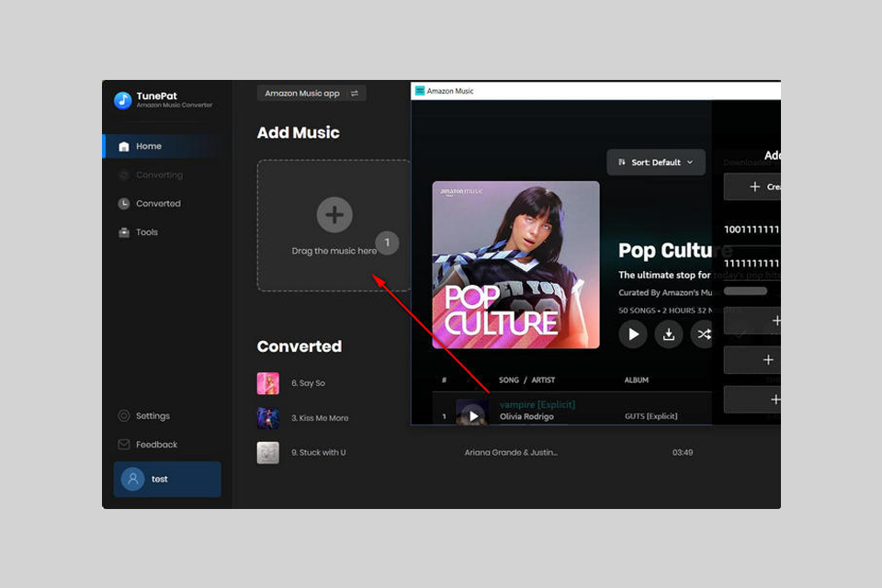Open the Converting sidebar item

click(160, 175)
